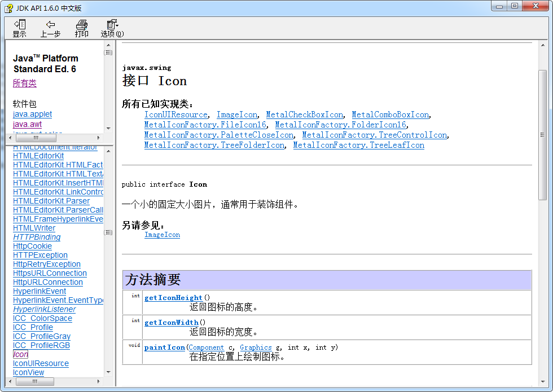Viewport: 553px width, 392px height.
Task: Click class list scroll left arrow
Action: [x=10, y=381]
